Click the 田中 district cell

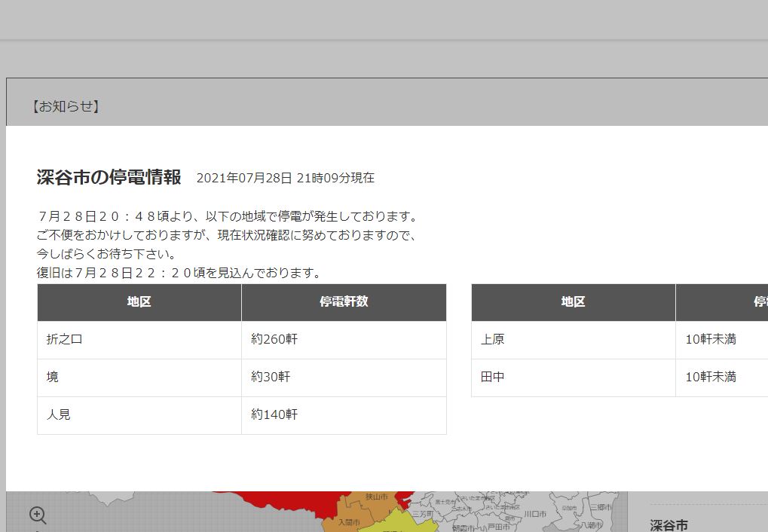[x=574, y=378]
